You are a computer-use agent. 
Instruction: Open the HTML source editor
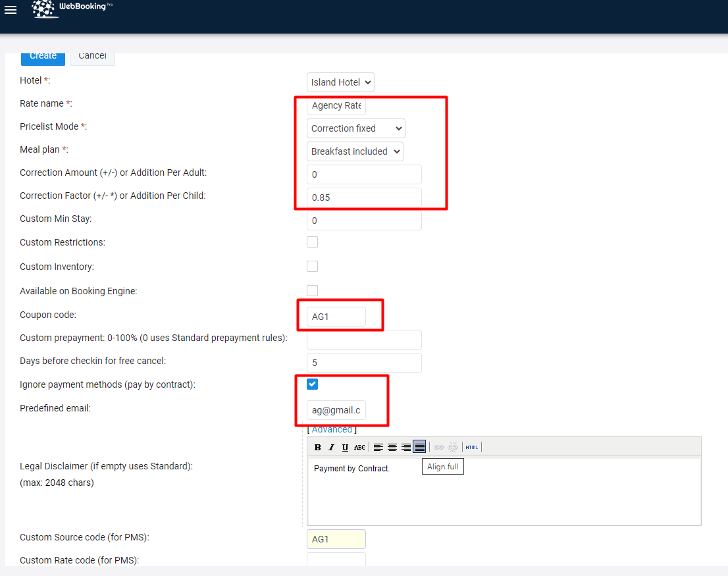pos(472,448)
